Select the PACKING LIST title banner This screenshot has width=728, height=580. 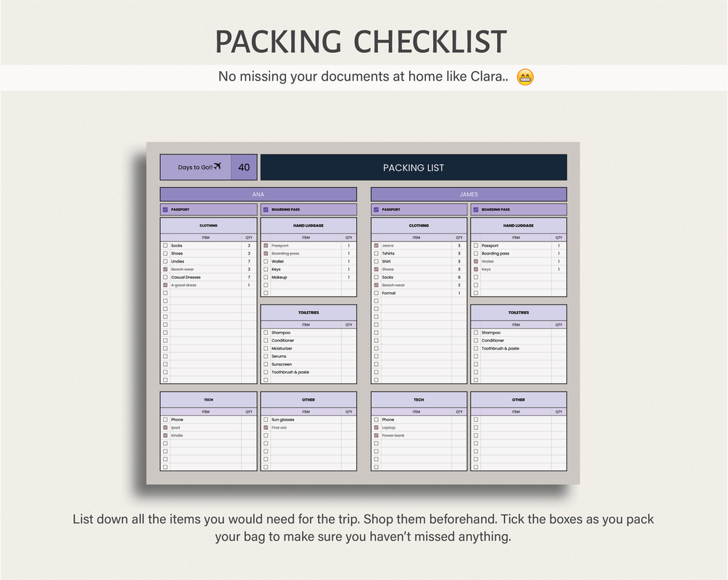[x=413, y=167]
